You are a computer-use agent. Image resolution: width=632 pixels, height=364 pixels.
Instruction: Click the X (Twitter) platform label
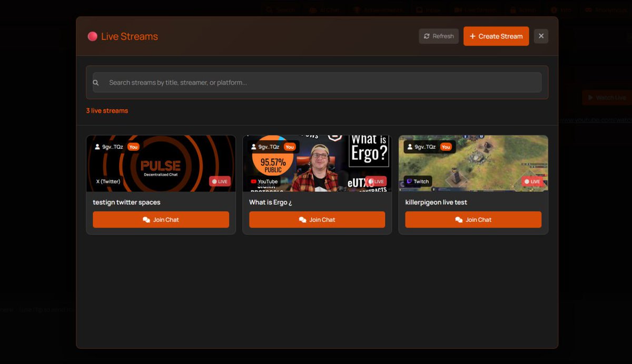tap(108, 182)
